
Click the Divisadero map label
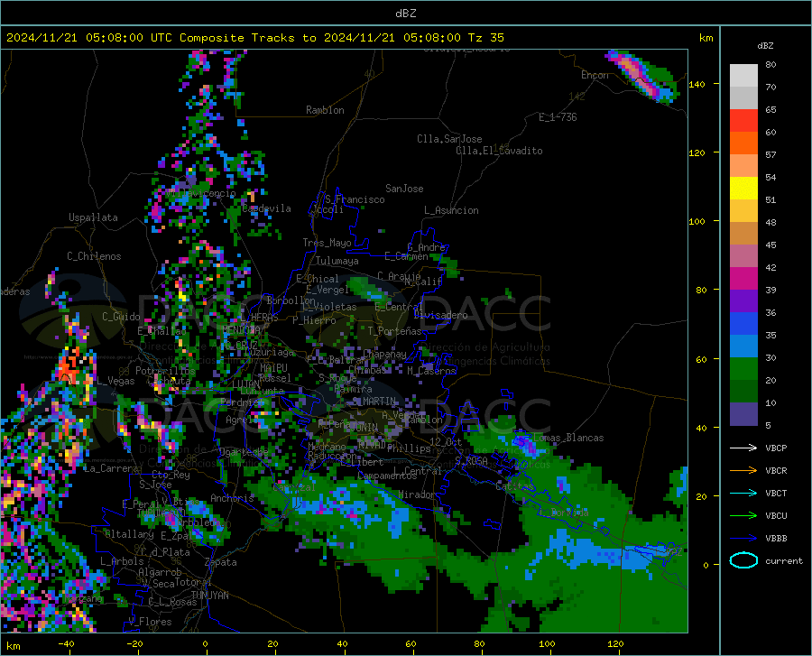pyautogui.click(x=440, y=315)
